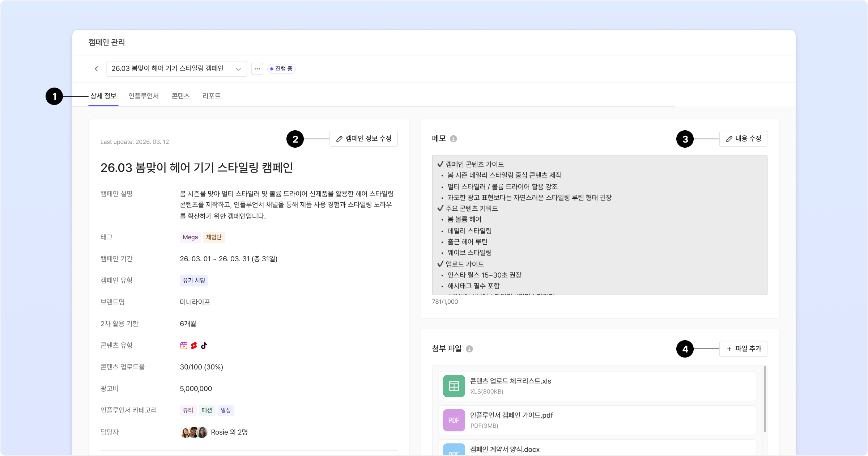This screenshot has height=456, width=868.
Task: Open the three-dot more options menu
Action: coord(257,69)
